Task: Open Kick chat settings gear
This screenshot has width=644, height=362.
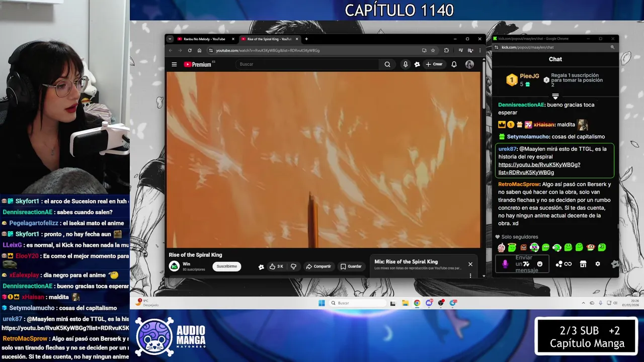Action: click(x=598, y=264)
